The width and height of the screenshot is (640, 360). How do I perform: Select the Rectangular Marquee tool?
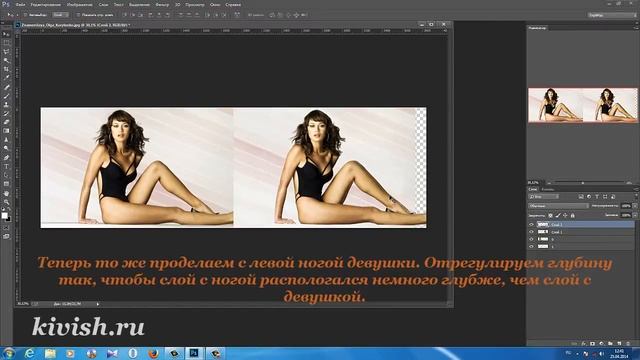(x=6, y=43)
